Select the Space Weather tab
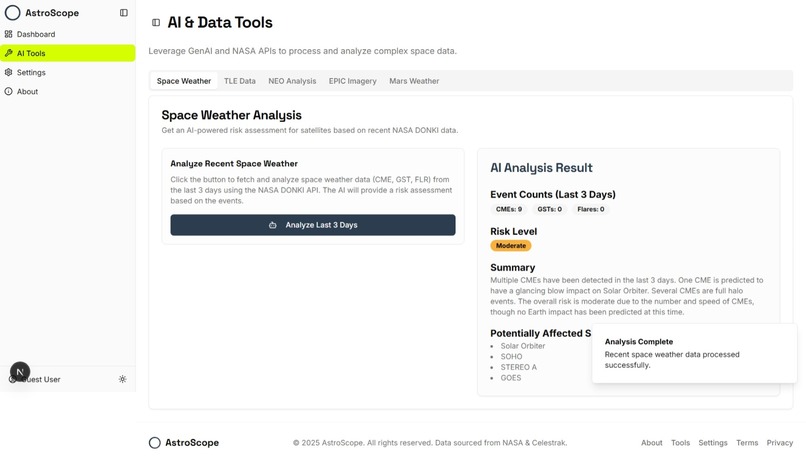Image resolution: width=806 pixels, height=462 pixels. tap(184, 81)
